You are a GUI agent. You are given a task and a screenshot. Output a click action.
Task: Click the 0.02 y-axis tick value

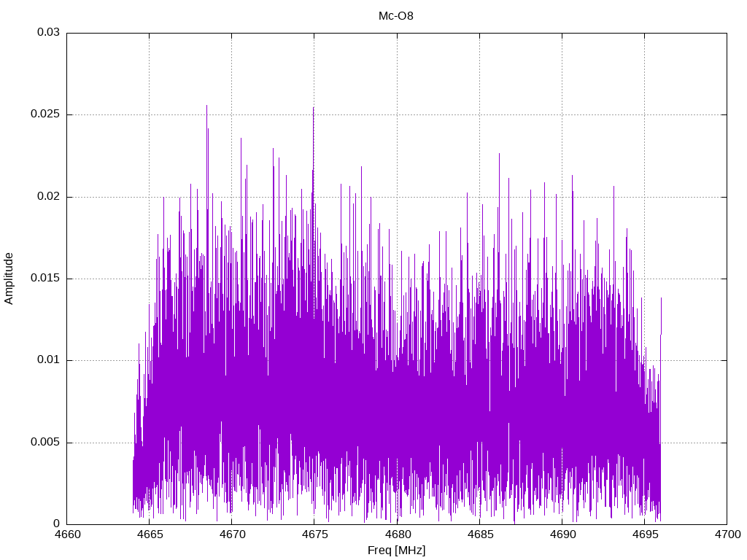[x=48, y=196]
